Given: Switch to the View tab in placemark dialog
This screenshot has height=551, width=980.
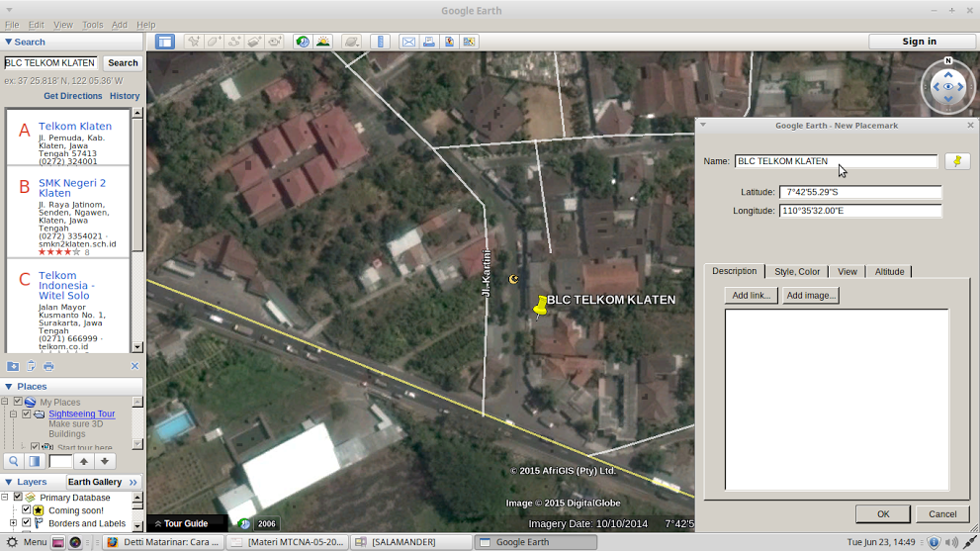Looking at the screenshot, I should tap(846, 271).
